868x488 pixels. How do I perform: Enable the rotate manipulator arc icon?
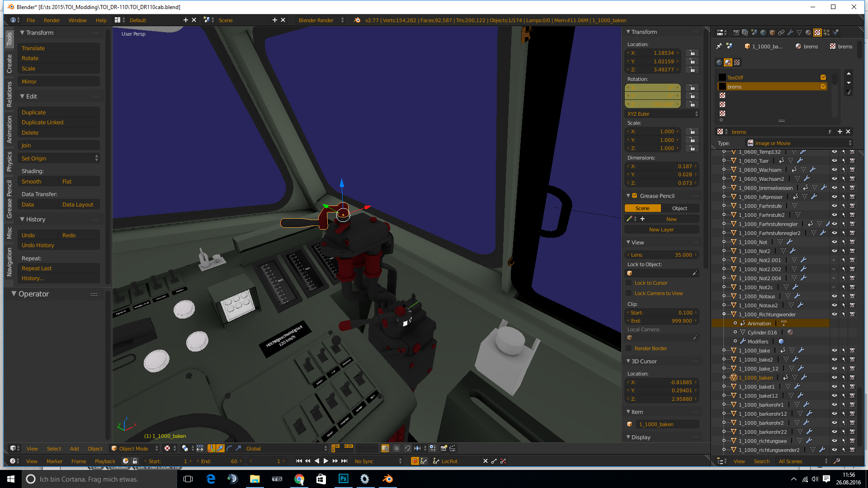[229, 448]
